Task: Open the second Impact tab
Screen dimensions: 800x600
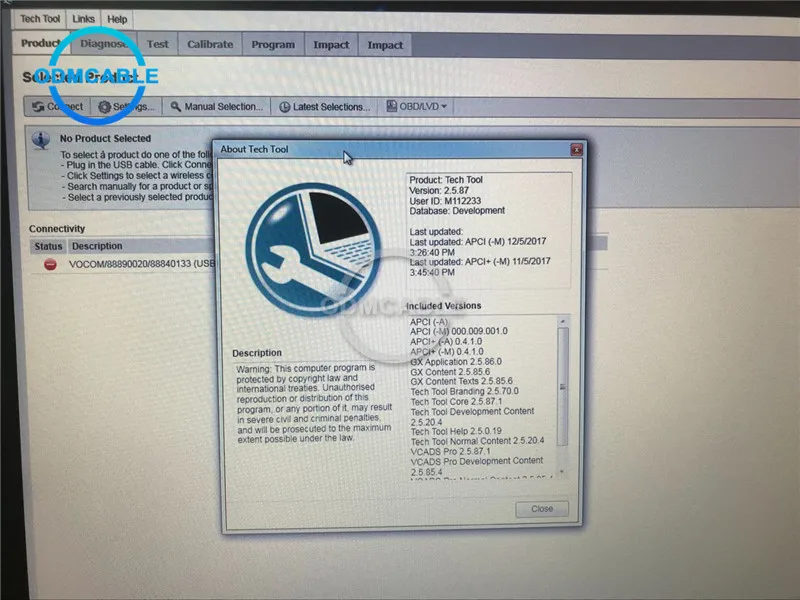Action: (385, 45)
